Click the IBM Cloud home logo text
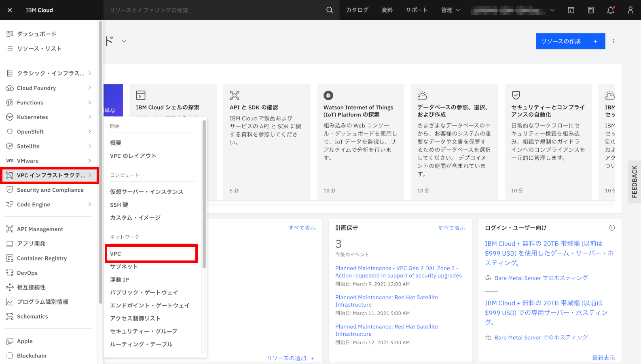Viewport: 641px width, 364px height. click(x=39, y=10)
